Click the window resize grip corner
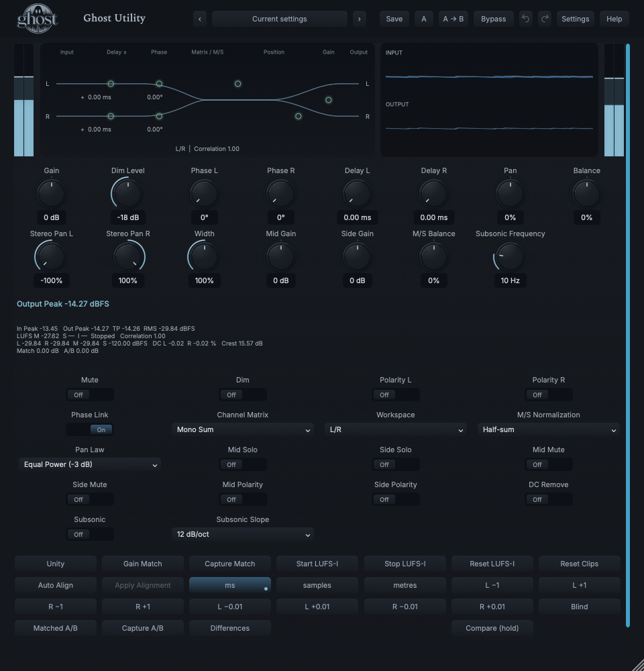This screenshot has height=671, width=644. (637, 664)
